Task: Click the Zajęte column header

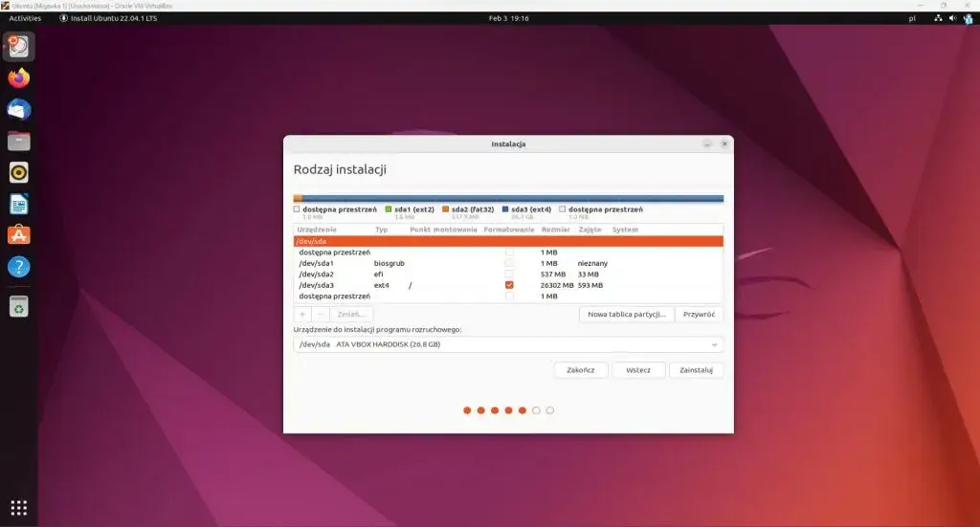Action: pos(590,230)
